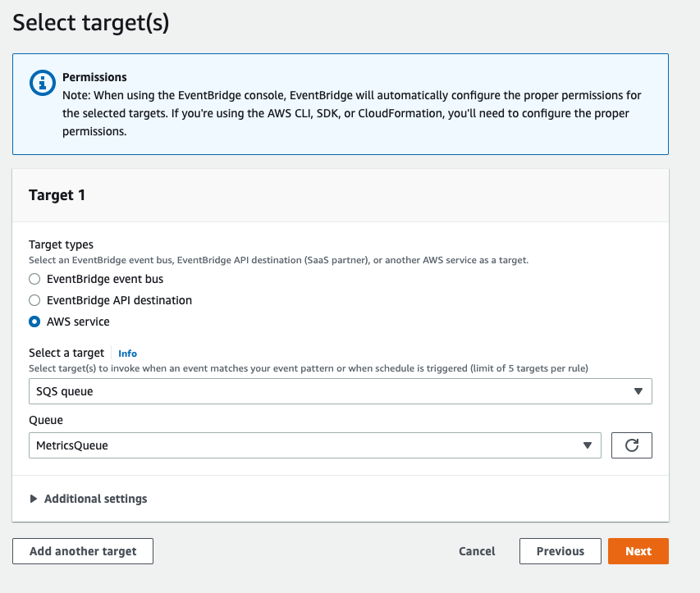Image resolution: width=700 pixels, height=593 pixels.
Task: Open the Queue selection dropdown
Action: 315,445
